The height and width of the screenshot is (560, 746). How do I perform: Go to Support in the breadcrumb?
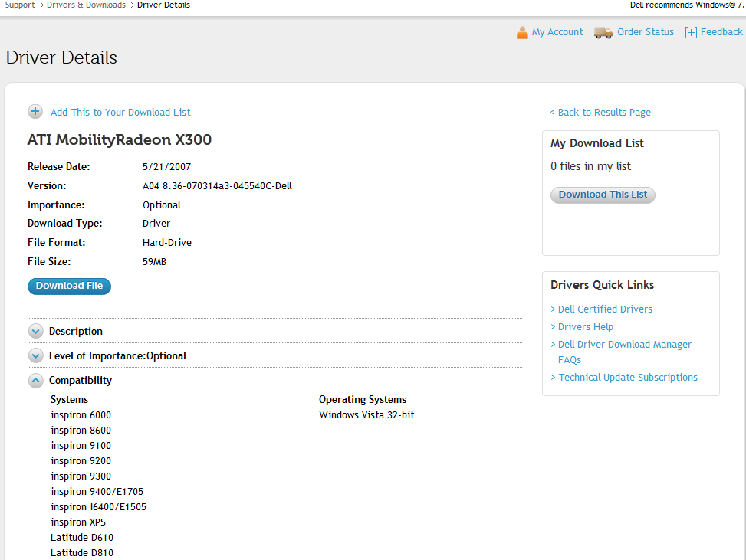point(20,5)
